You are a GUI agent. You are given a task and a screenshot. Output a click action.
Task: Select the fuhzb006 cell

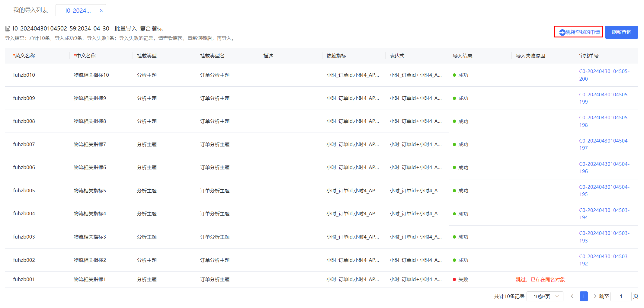point(24,167)
